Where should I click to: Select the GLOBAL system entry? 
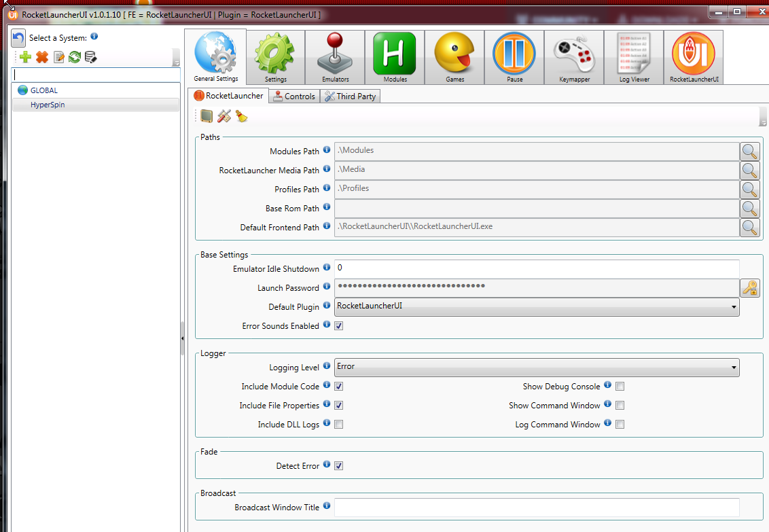[x=43, y=90]
